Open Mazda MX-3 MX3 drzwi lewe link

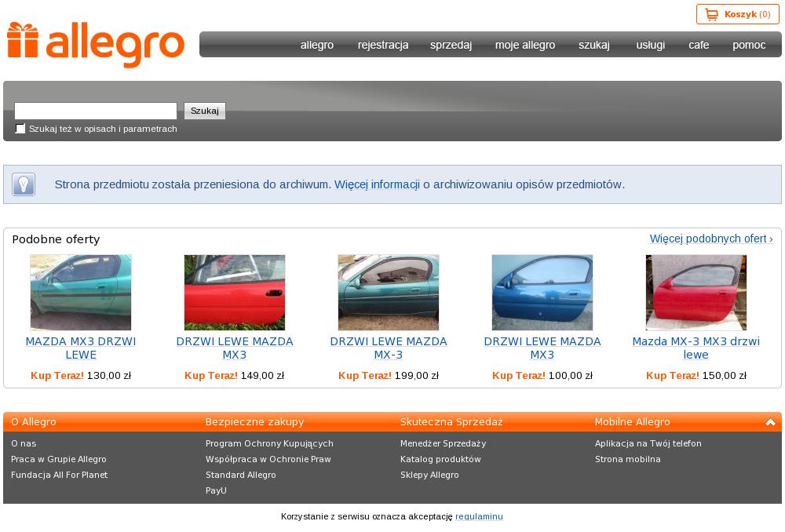[696, 348]
